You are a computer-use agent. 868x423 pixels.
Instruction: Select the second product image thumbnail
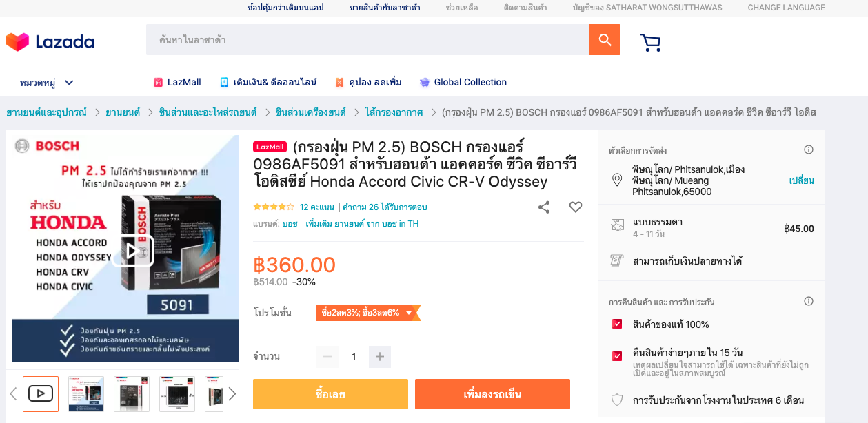pos(86,394)
